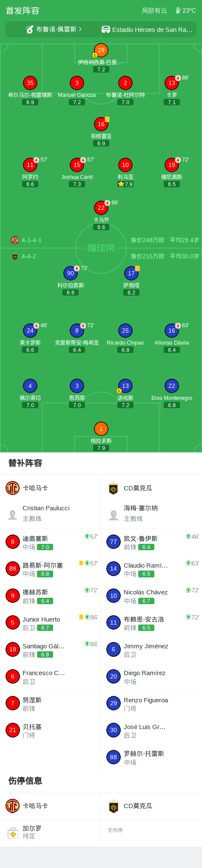Viewport: 202px width, 868px height.
Task: Tap substitute Junior Huerto number 5
Action: click(x=51, y=623)
